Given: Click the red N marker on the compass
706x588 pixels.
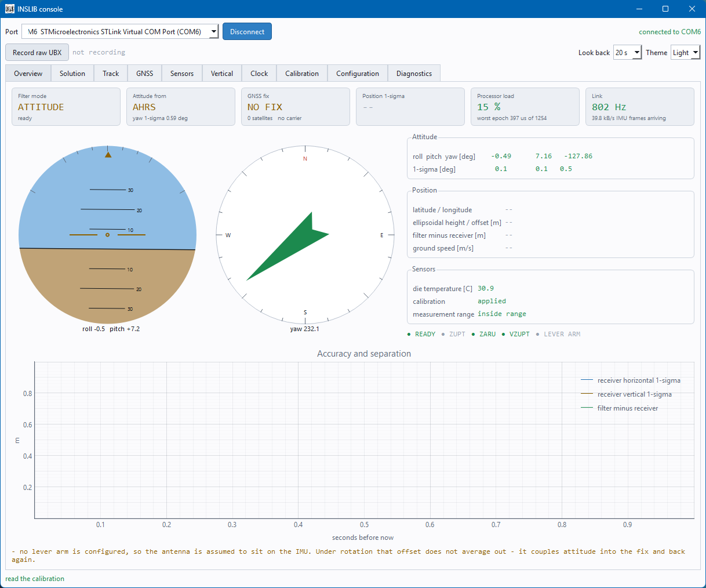Looking at the screenshot, I should click(305, 158).
